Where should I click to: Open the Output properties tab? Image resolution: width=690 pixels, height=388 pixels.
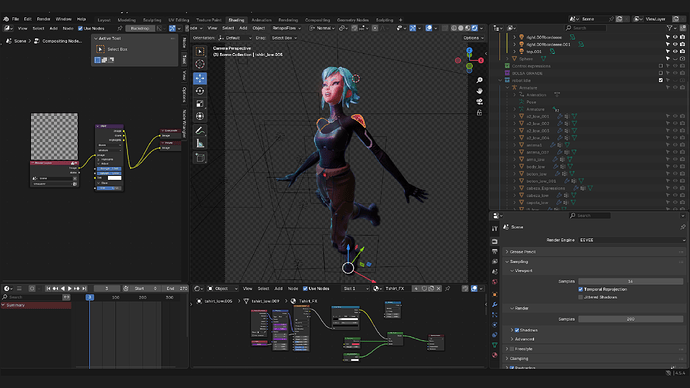[x=495, y=252]
